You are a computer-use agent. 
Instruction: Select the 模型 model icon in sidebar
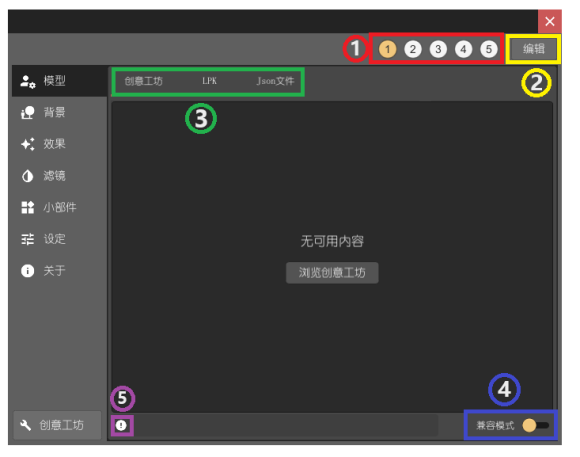(28, 81)
